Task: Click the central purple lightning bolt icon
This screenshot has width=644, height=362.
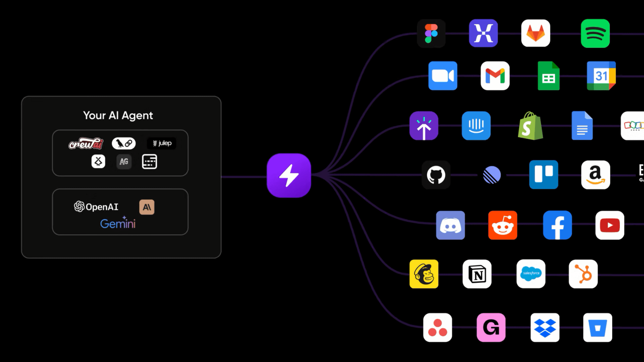Action: coord(289,175)
